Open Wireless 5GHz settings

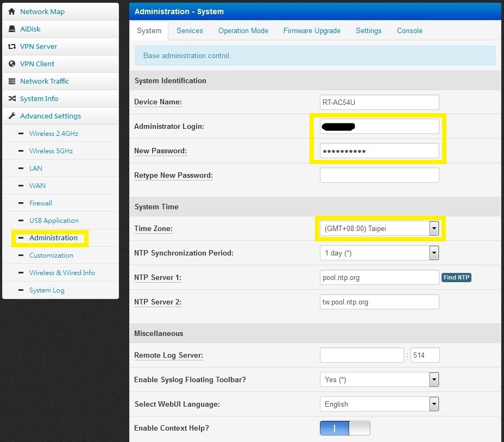point(51,151)
